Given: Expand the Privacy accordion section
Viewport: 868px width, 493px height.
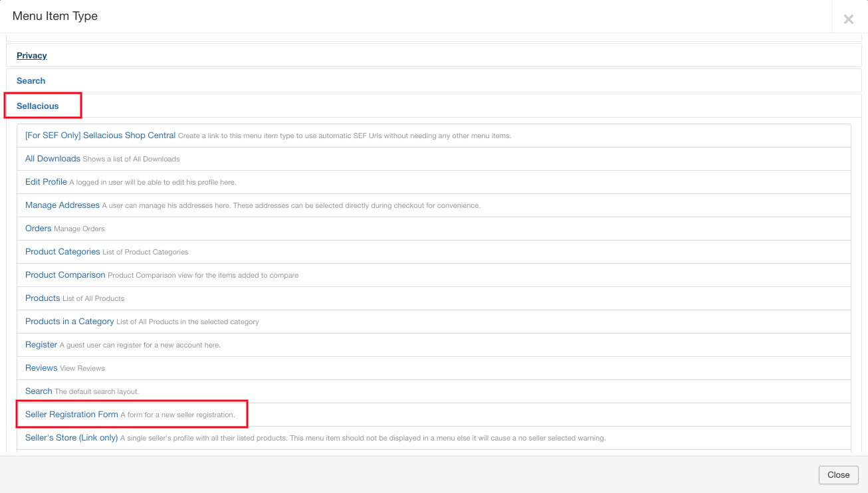Looking at the screenshot, I should pos(32,55).
